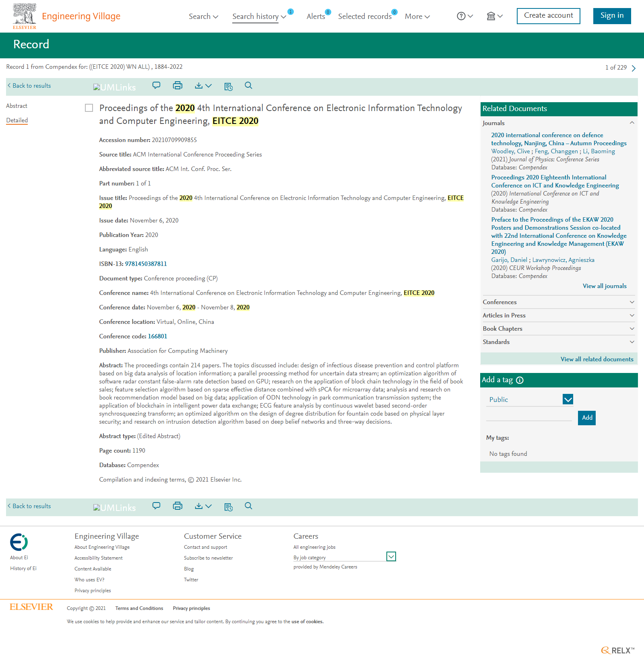This screenshot has height=657, width=644.
Task: Open ISBN-13 9781450387811 link
Action: coord(146,264)
